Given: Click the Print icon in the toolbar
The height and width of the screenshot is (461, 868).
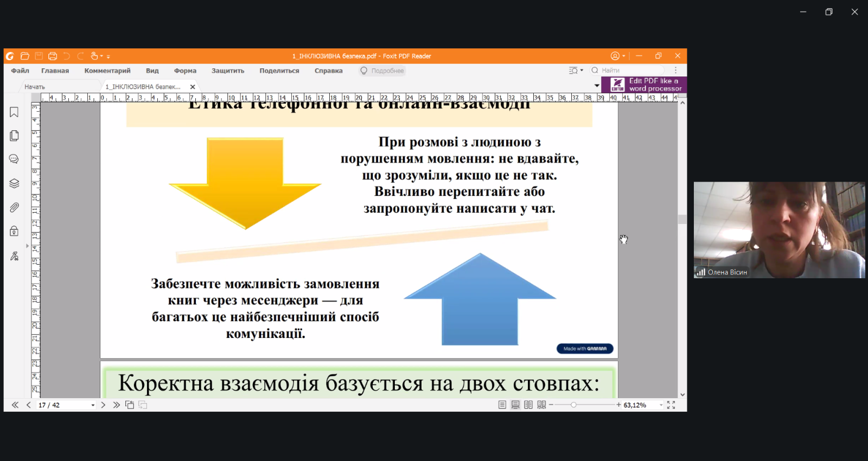Looking at the screenshot, I should coord(53,56).
